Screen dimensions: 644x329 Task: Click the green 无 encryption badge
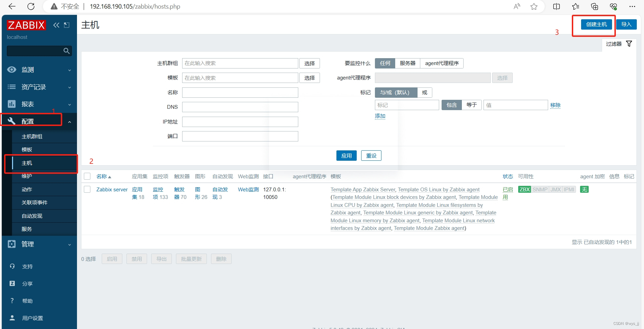584,190
